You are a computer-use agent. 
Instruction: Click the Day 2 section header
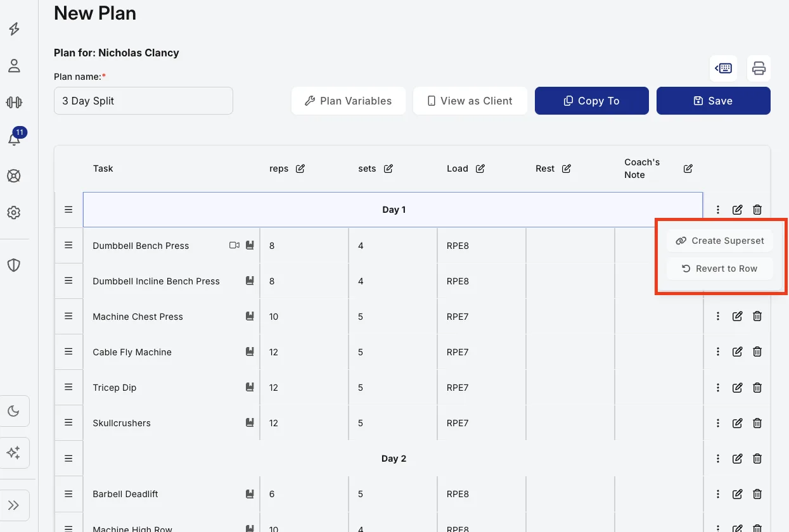(x=394, y=459)
